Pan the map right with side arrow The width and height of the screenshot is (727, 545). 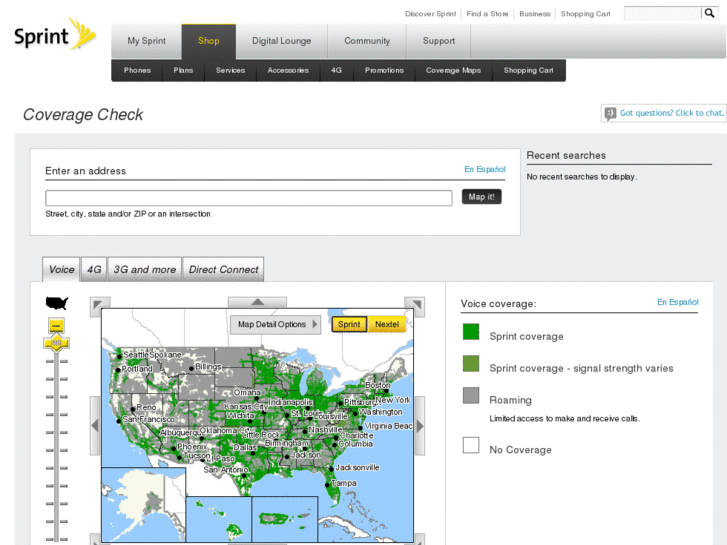420,424
